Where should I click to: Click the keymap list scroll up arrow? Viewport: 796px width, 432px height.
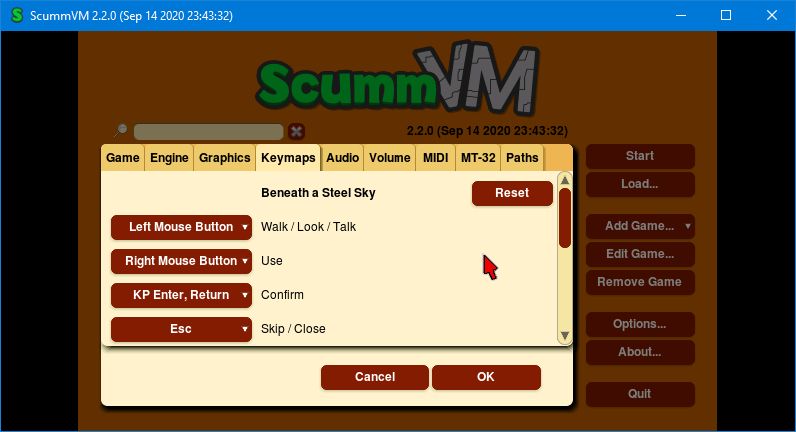click(x=565, y=180)
